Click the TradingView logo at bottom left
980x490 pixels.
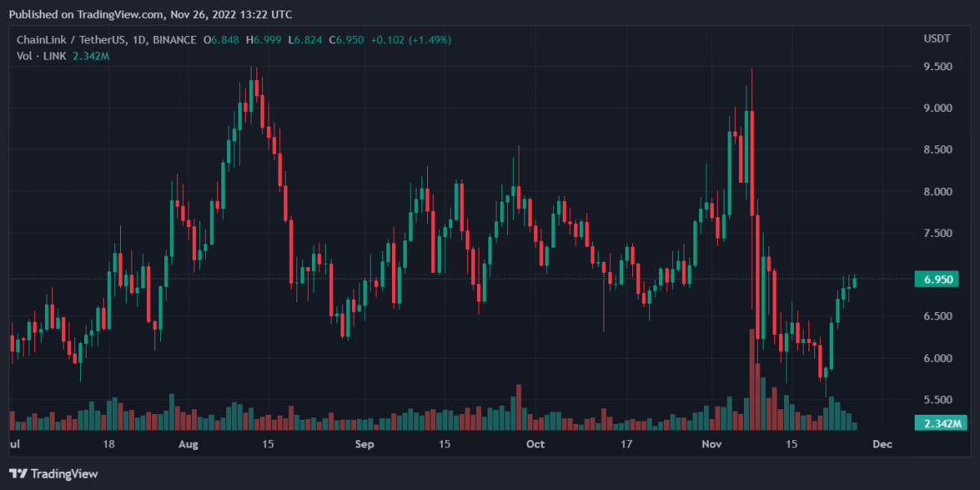(53, 474)
